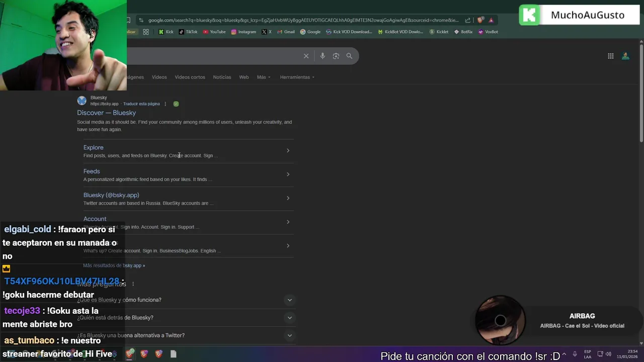
Task: Clear the Google search box
Action: coord(306,56)
